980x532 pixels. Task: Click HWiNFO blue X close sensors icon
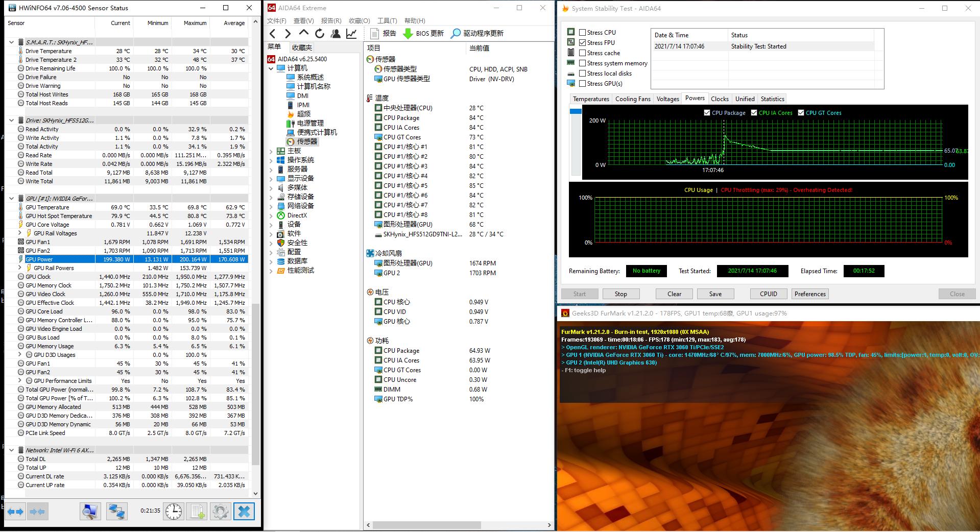244,511
